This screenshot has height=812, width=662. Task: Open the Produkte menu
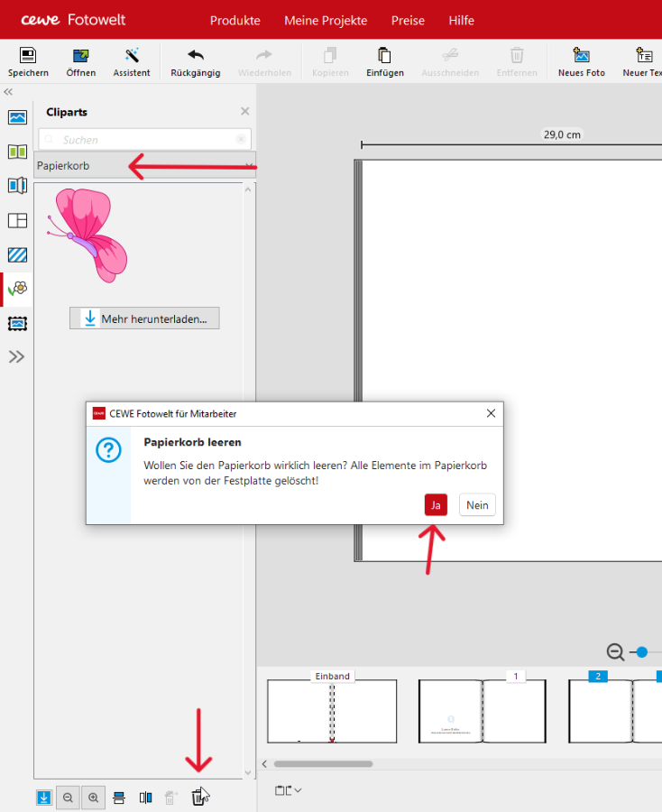coord(235,20)
